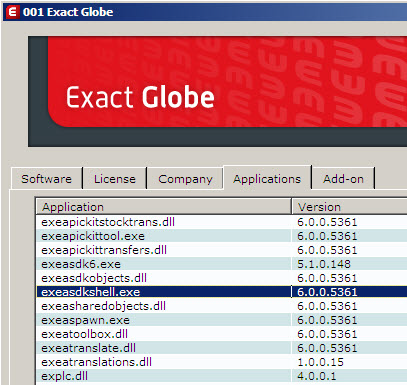Switch to the Software tab
Viewport: 407px width, 385px height.
[x=47, y=179]
